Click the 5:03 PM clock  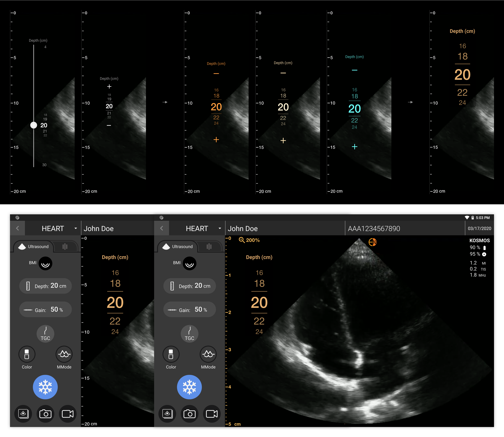(483, 217)
